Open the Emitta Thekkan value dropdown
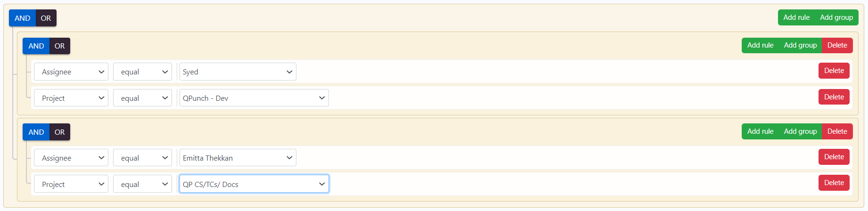This screenshot has height=211, width=868. pos(237,158)
